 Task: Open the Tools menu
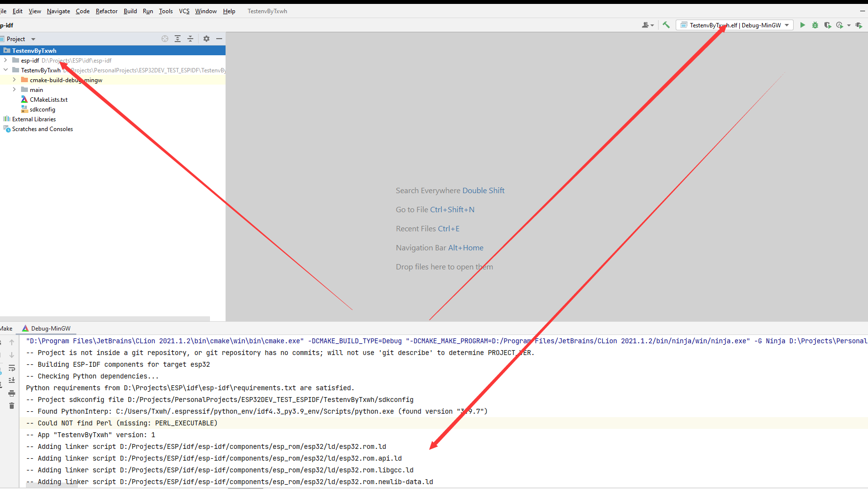(x=166, y=11)
